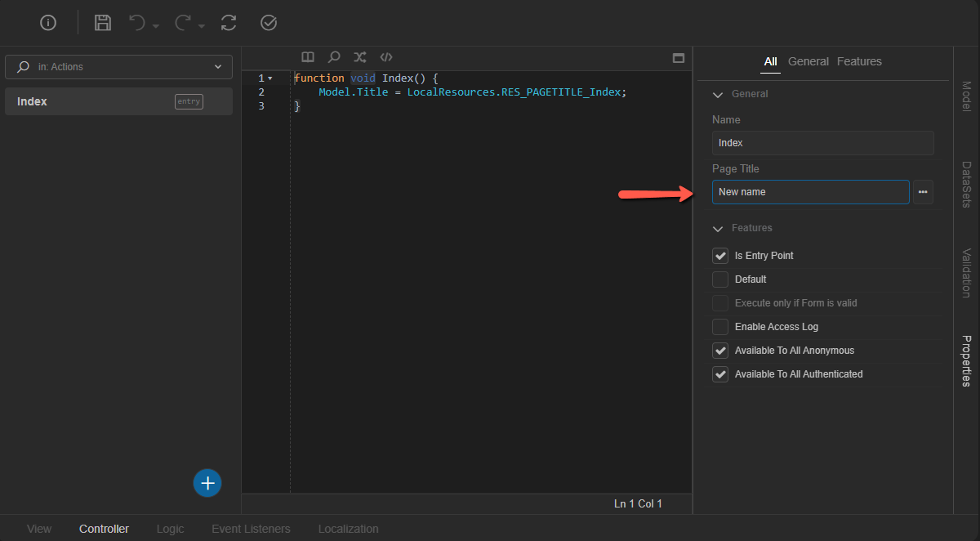This screenshot has height=541, width=980.
Task: Click the Undo arrow icon
Action: (137, 23)
